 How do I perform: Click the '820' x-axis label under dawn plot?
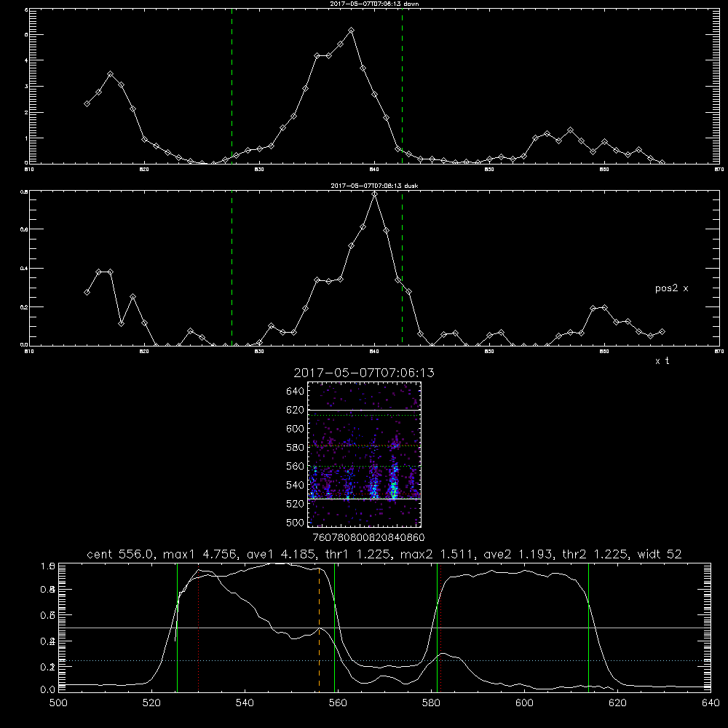[144, 170]
